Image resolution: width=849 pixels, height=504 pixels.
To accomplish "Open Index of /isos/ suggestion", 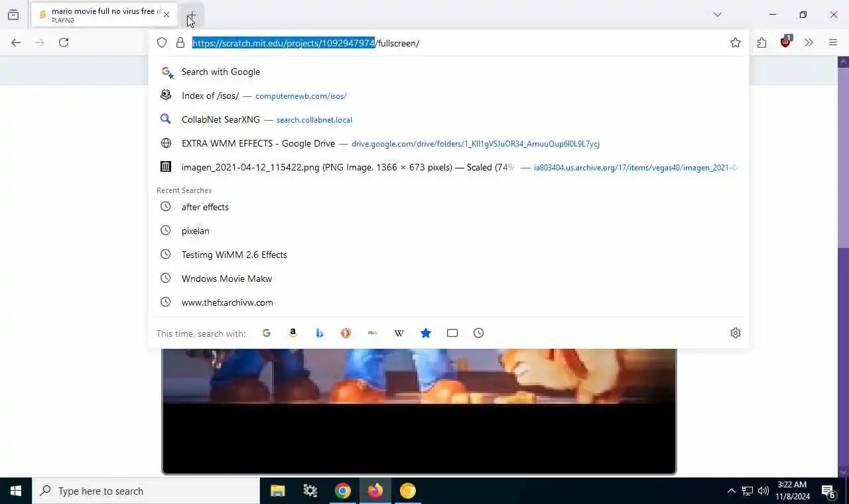I will click(448, 95).
